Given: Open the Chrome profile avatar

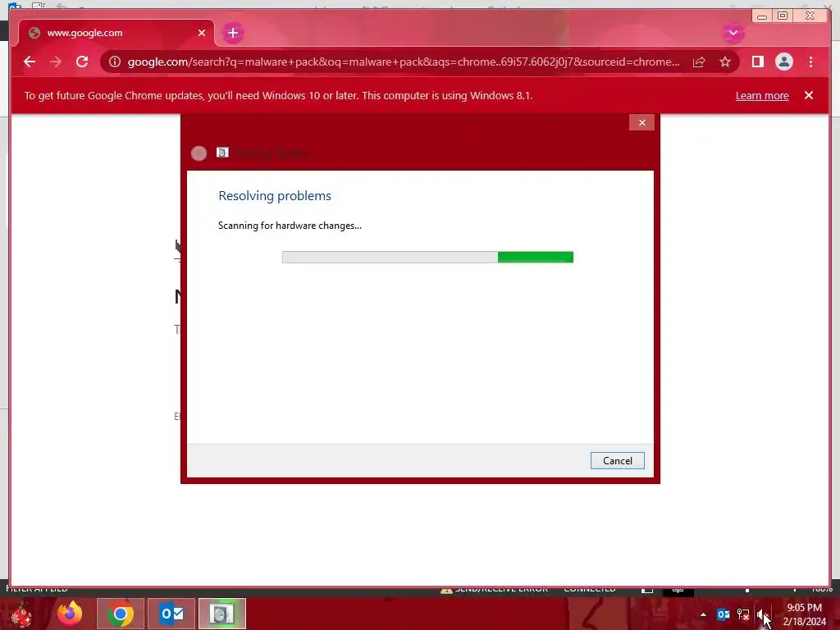Looking at the screenshot, I should click(x=783, y=62).
